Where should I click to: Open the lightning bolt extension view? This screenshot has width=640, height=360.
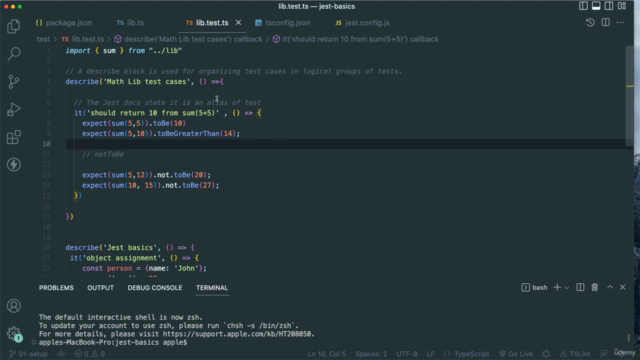coord(13,164)
